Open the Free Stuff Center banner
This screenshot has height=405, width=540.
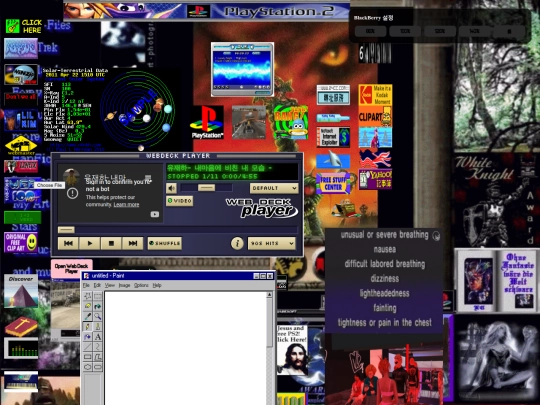(x=333, y=183)
